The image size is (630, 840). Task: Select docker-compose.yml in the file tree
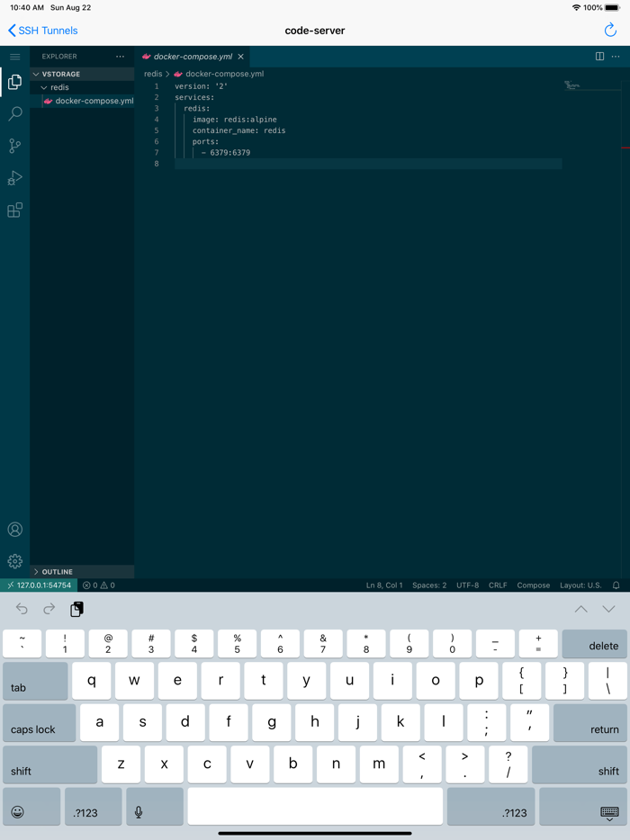tap(82, 101)
